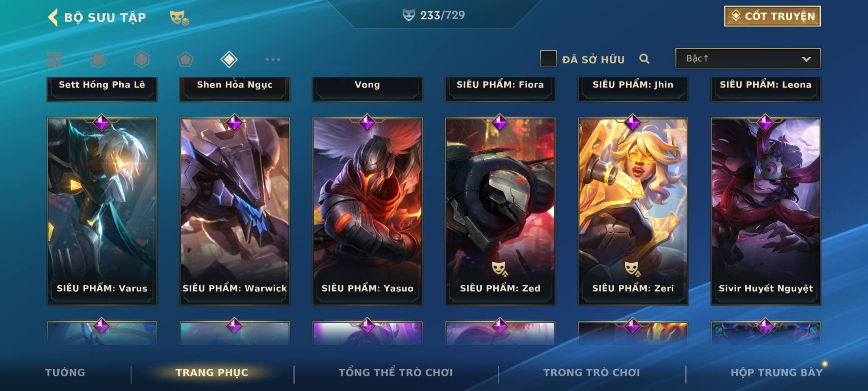The height and width of the screenshot is (391, 868).
Task: Go back via the Bộ Sưu Tập arrow
Action: pos(53,17)
